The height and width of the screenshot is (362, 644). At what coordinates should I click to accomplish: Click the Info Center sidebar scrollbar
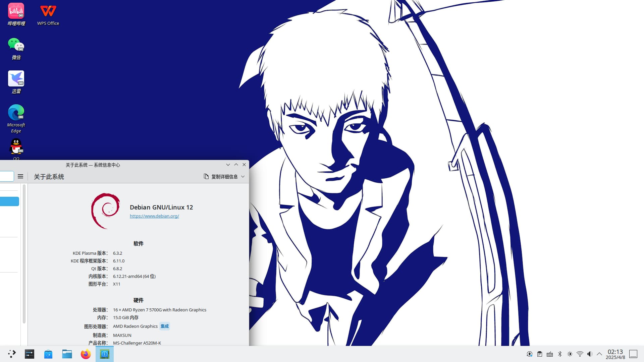24,254
